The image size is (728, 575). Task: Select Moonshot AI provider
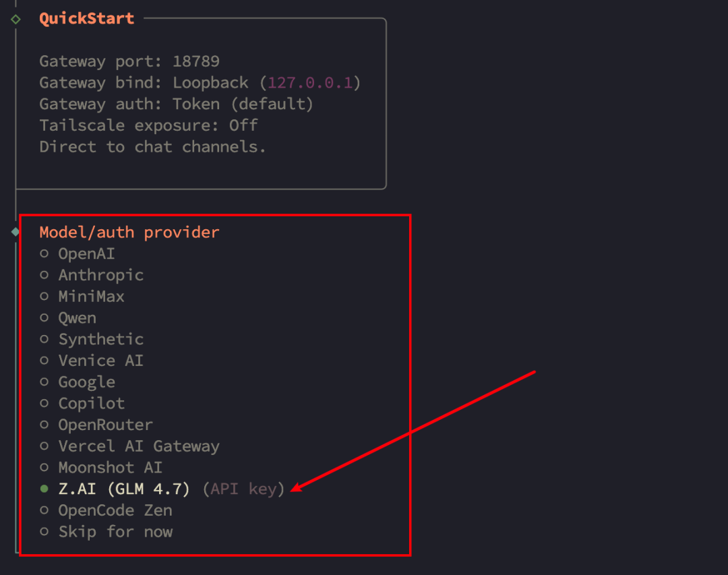[x=110, y=467]
